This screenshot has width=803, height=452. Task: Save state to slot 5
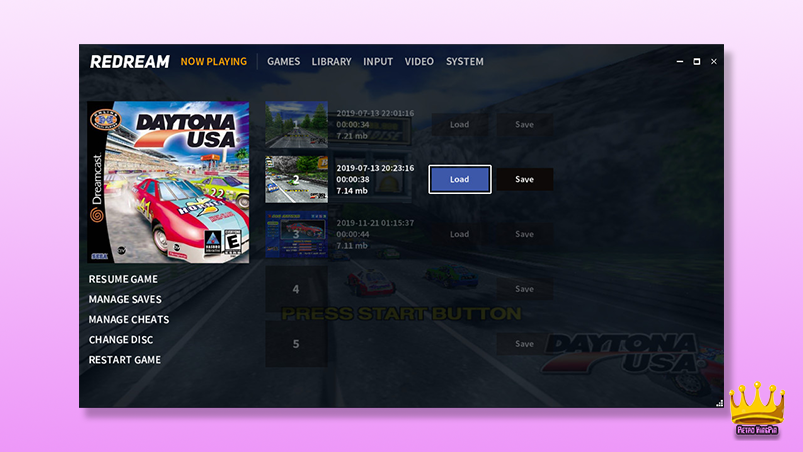click(524, 343)
